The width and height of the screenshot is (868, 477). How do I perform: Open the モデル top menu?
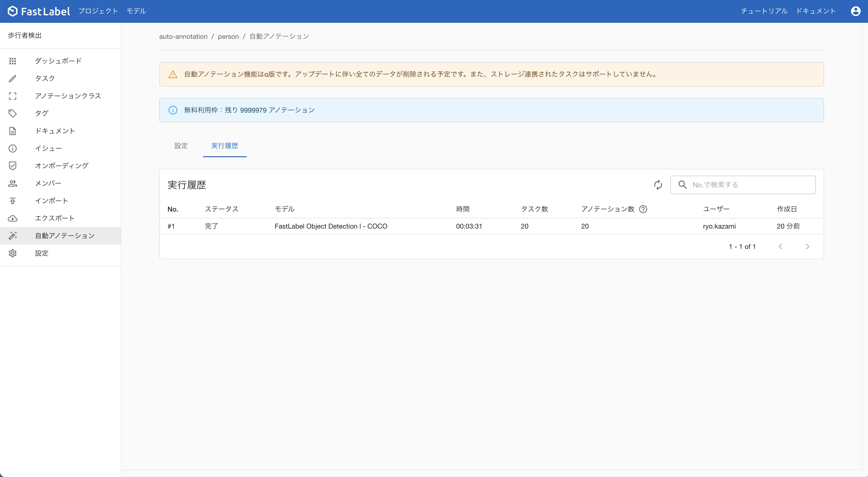click(x=136, y=11)
